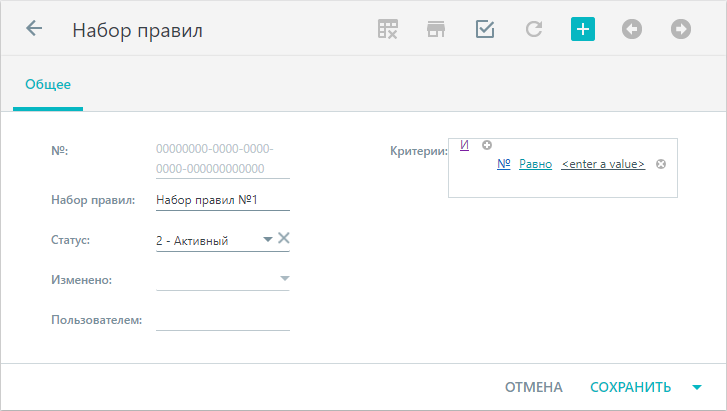
Task: Click the refresh icon in toolbar
Action: tap(534, 29)
